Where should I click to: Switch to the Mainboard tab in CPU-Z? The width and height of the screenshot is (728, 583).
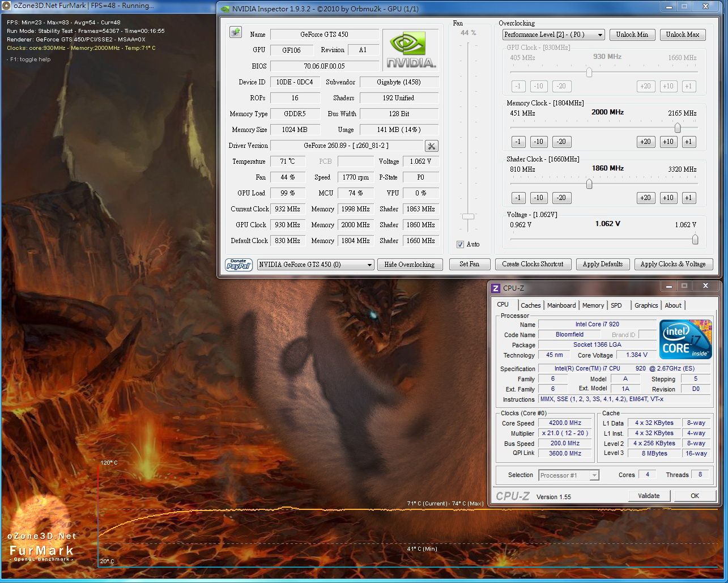pos(561,305)
